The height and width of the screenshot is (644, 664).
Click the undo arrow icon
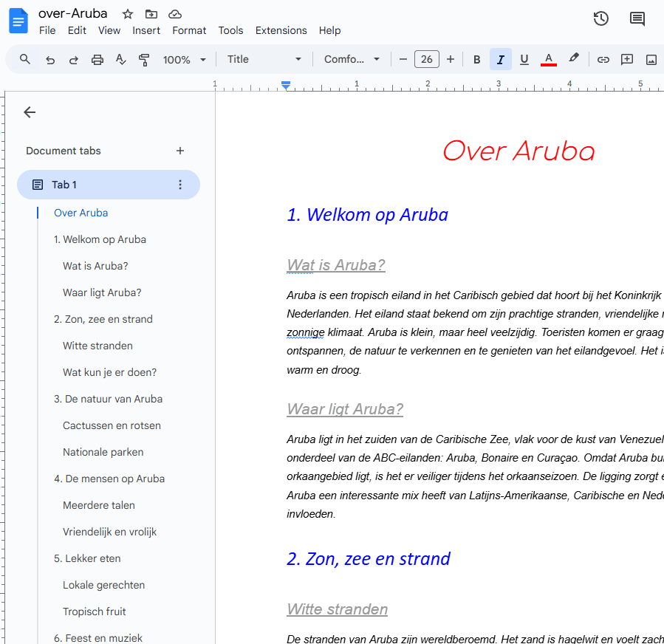[50, 60]
